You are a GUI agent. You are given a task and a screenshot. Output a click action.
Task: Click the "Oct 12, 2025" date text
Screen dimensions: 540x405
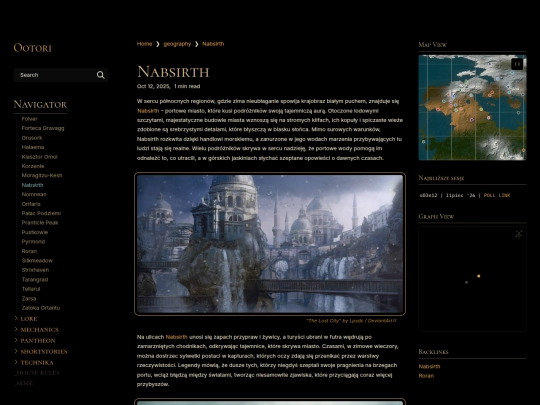pos(153,86)
